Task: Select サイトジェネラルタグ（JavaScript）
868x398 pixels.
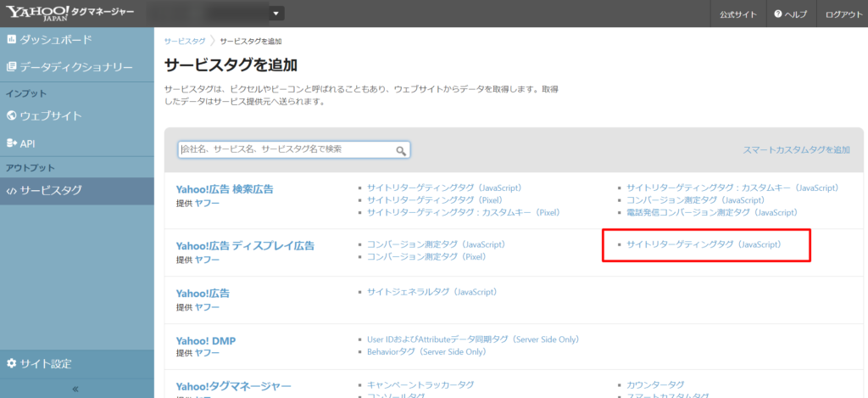Action: click(x=432, y=292)
